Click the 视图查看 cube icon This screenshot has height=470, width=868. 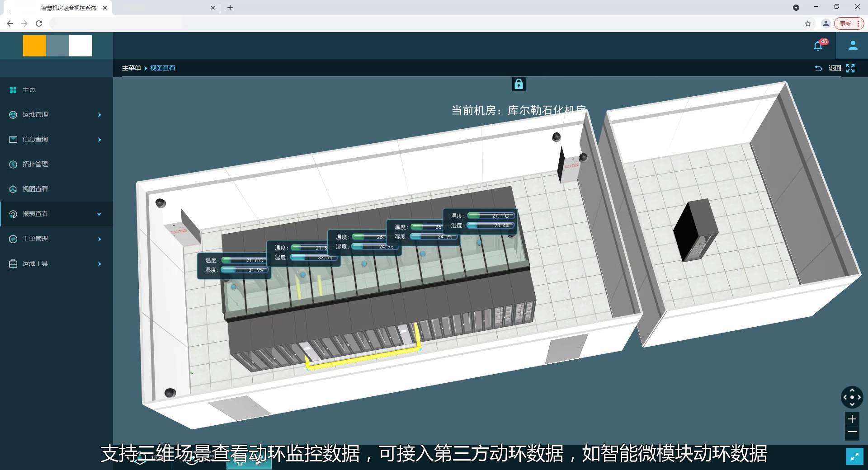(x=13, y=189)
